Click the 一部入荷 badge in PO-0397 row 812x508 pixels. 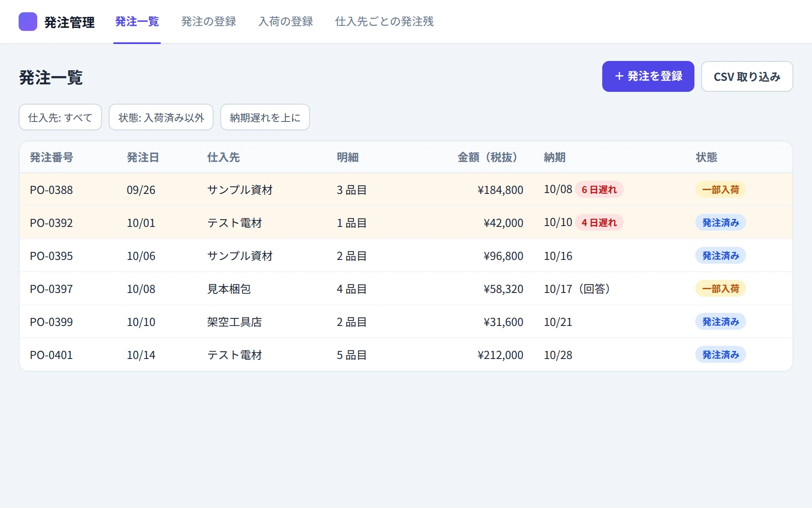click(x=721, y=289)
